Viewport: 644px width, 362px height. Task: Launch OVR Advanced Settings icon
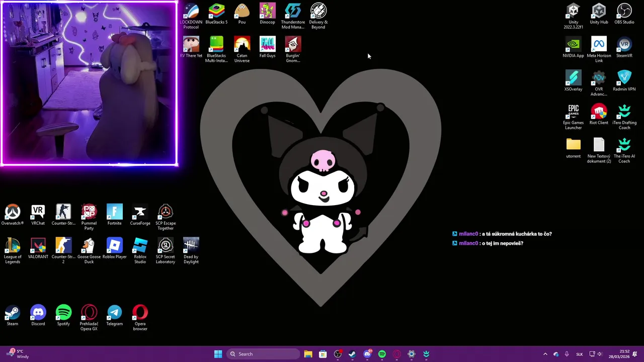click(599, 83)
